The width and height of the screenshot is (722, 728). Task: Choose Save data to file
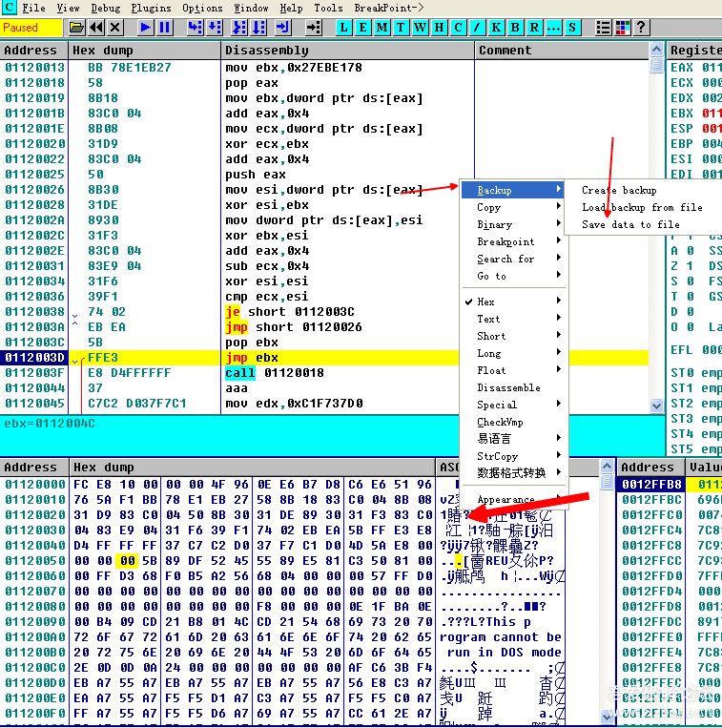tap(630, 224)
